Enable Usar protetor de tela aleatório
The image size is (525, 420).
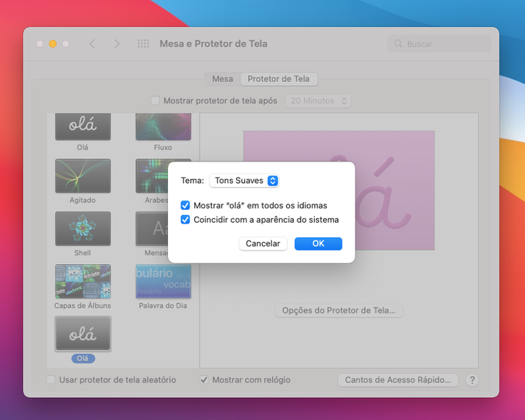(51, 379)
